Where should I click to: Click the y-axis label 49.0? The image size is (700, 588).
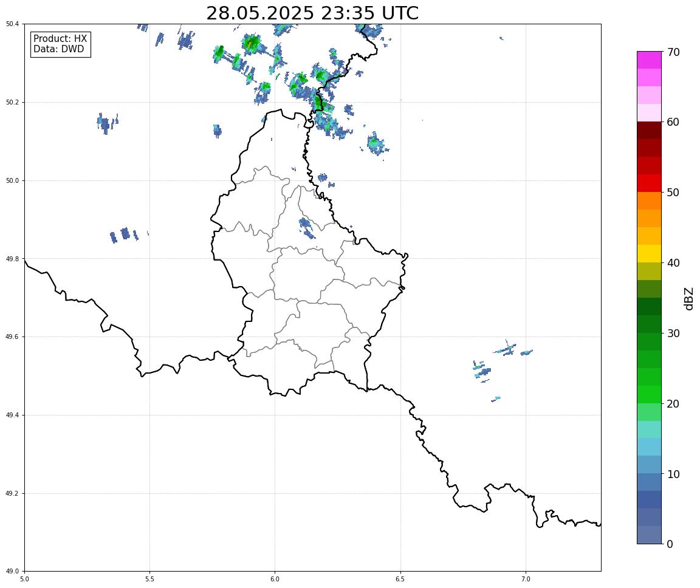(13, 572)
